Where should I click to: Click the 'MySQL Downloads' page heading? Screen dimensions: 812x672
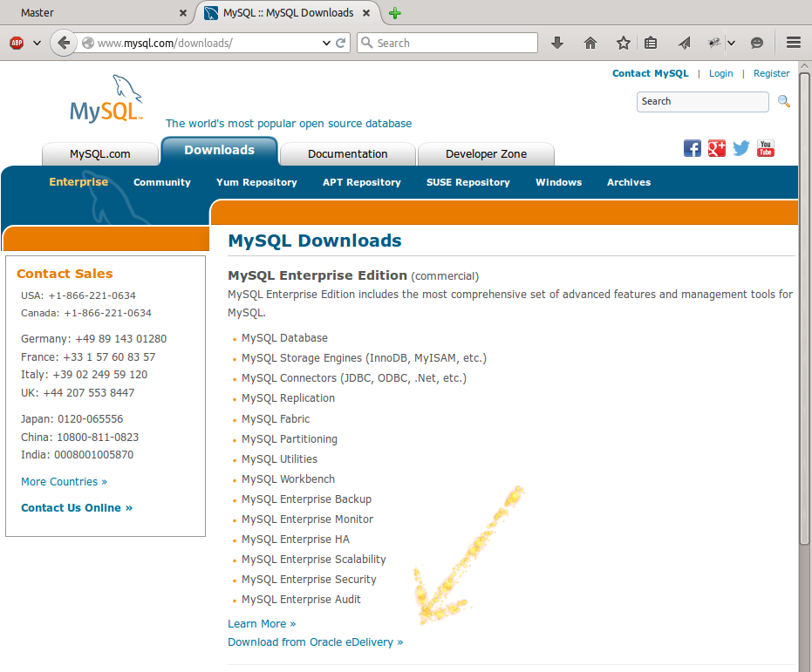tap(315, 241)
